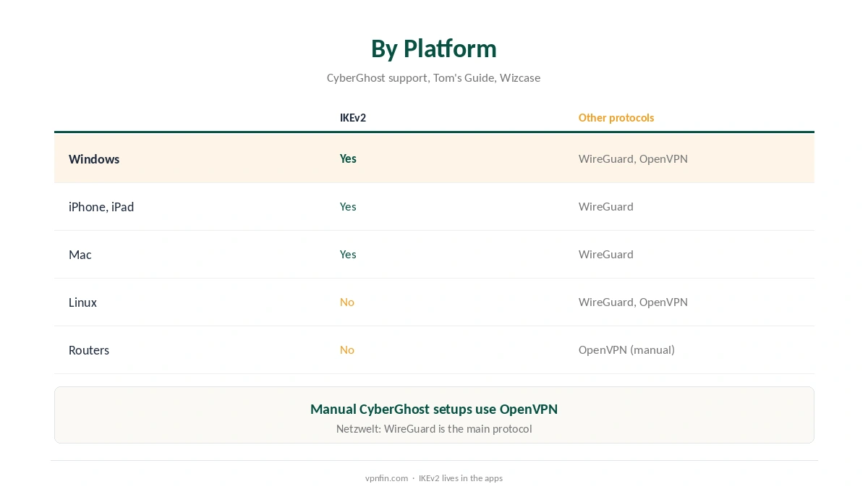868x492 pixels.
Task: Select the 'Mac' row label
Action: (80, 255)
